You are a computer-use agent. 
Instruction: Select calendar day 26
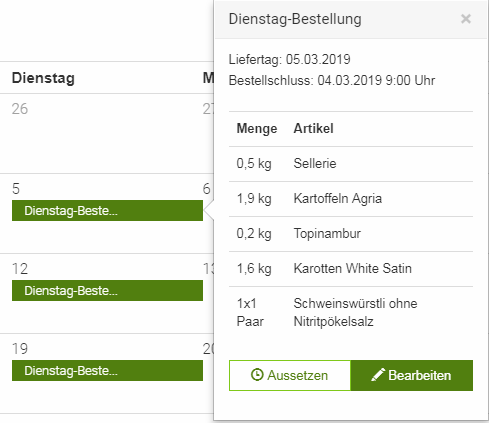point(20,109)
